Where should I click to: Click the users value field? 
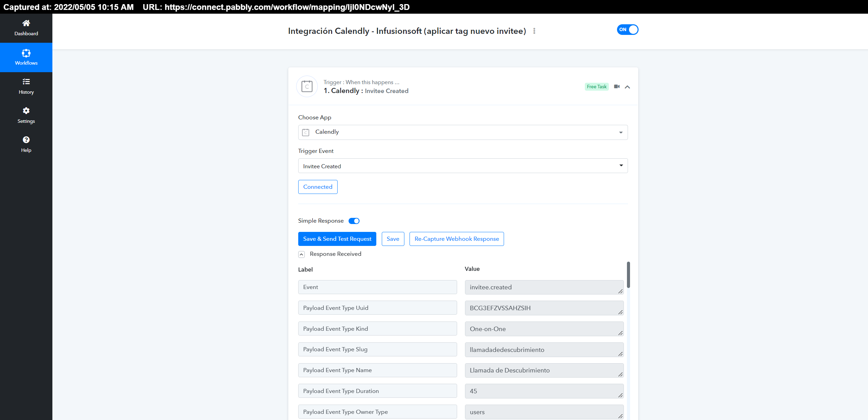pyautogui.click(x=544, y=412)
